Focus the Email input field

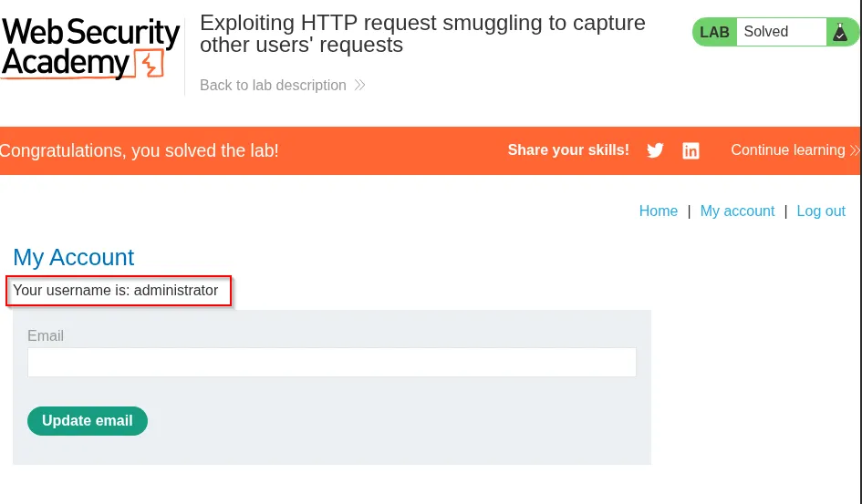pos(331,363)
